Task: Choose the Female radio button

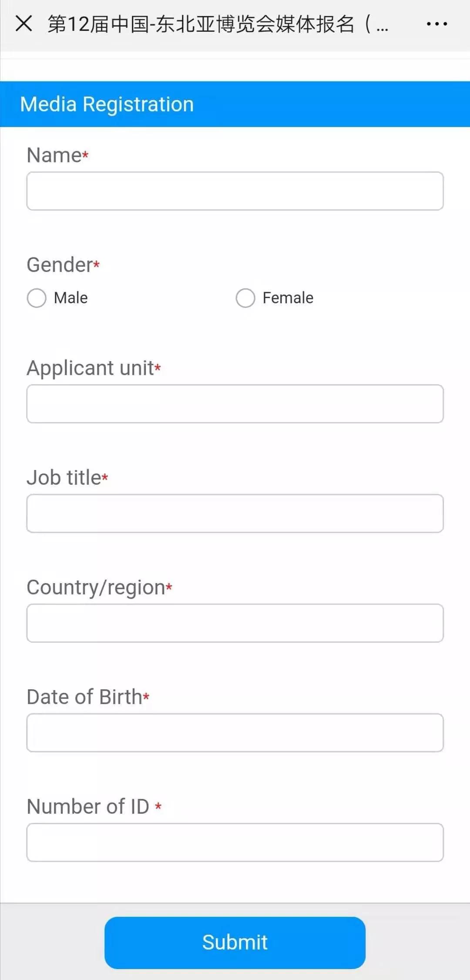Action: (x=245, y=298)
